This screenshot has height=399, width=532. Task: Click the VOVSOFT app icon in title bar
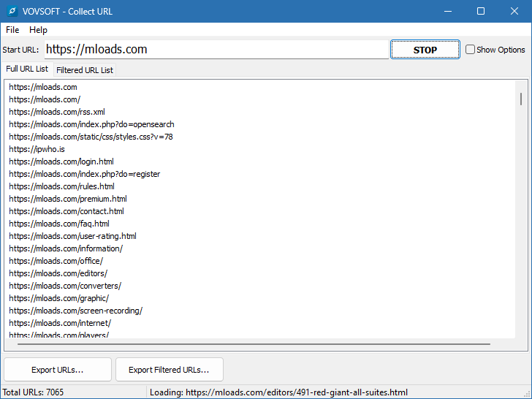12,11
